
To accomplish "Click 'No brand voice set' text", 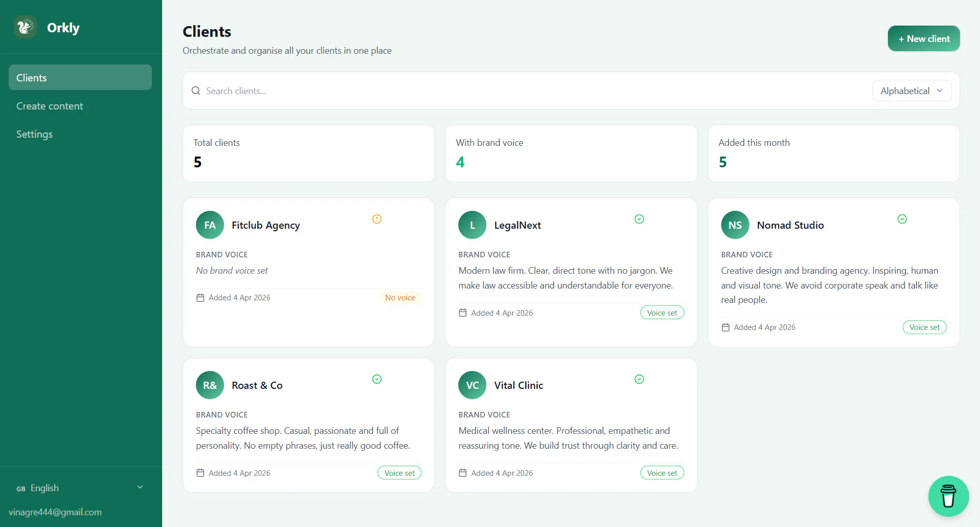I will tap(232, 271).
